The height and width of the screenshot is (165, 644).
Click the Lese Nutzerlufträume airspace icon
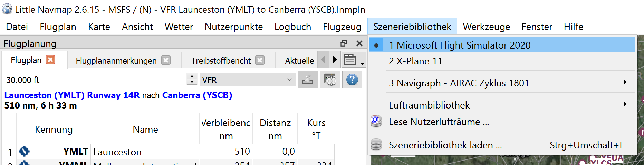pos(376,121)
